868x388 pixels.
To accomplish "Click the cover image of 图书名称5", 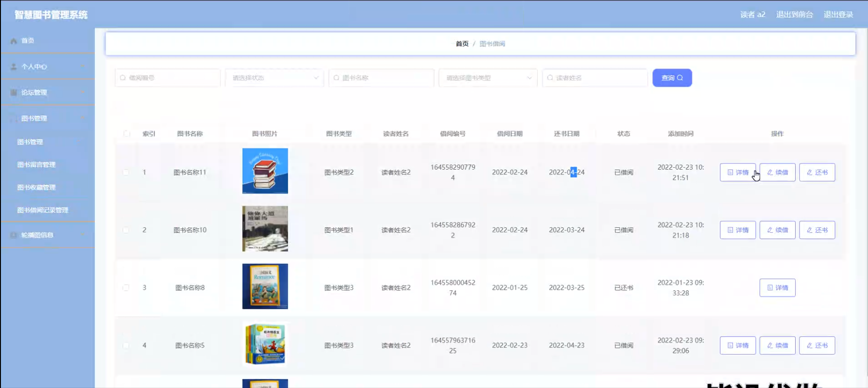I will [265, 344].
